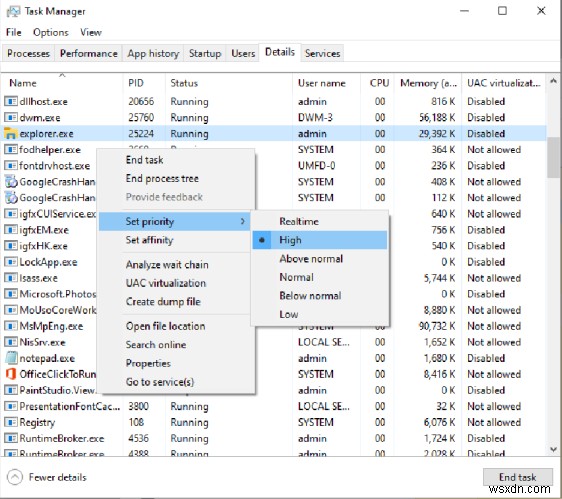562x499 pixels.
Task: Switch to the Users tab
Action: pyautogui.click(x=243, y=53)
